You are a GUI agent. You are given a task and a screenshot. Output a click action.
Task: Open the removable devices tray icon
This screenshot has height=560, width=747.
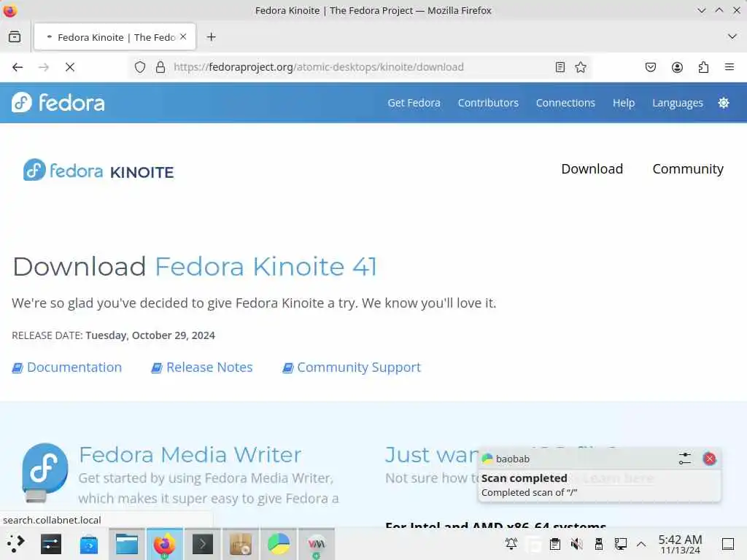[x=598, y=544]
